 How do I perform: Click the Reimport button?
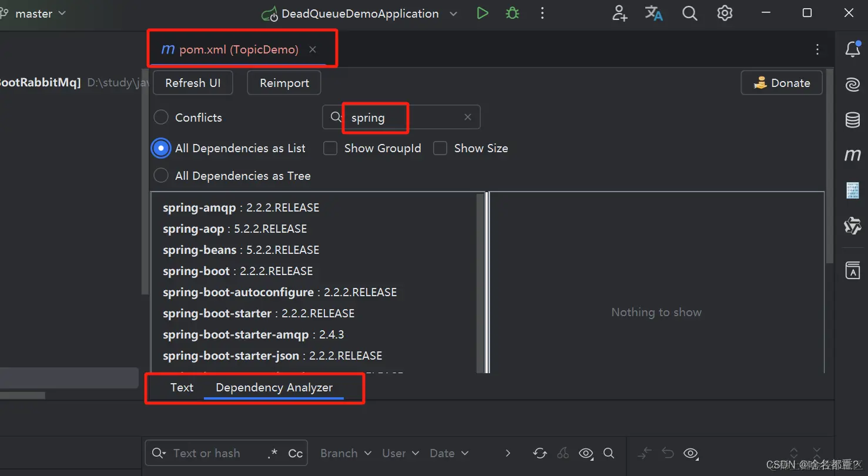click(284, 83)
